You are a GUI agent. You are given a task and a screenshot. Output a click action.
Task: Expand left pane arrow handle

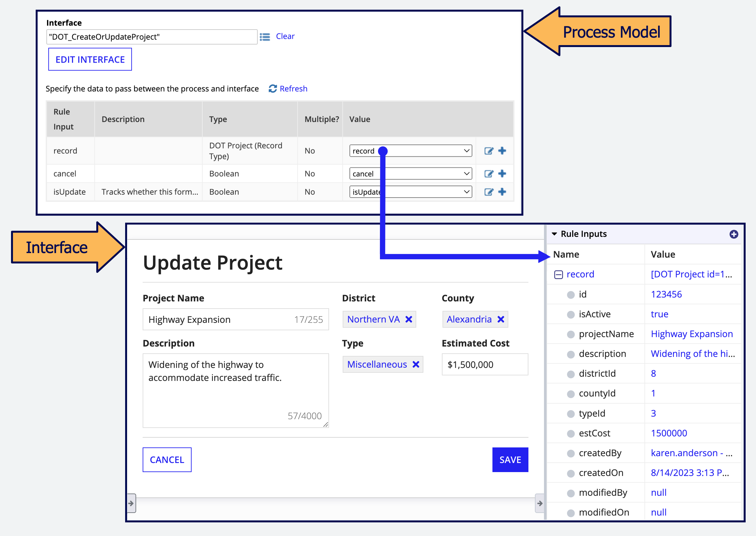coord(131,503)
